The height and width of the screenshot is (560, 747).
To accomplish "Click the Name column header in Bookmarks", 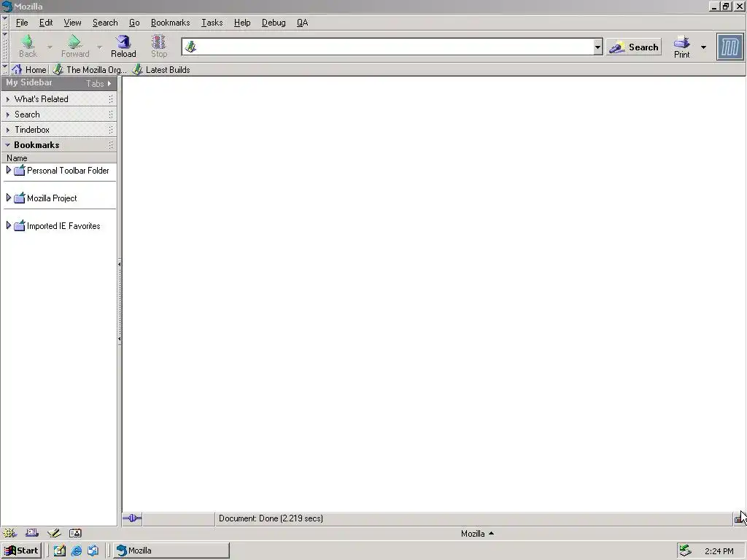I will [x=59, y=158].
